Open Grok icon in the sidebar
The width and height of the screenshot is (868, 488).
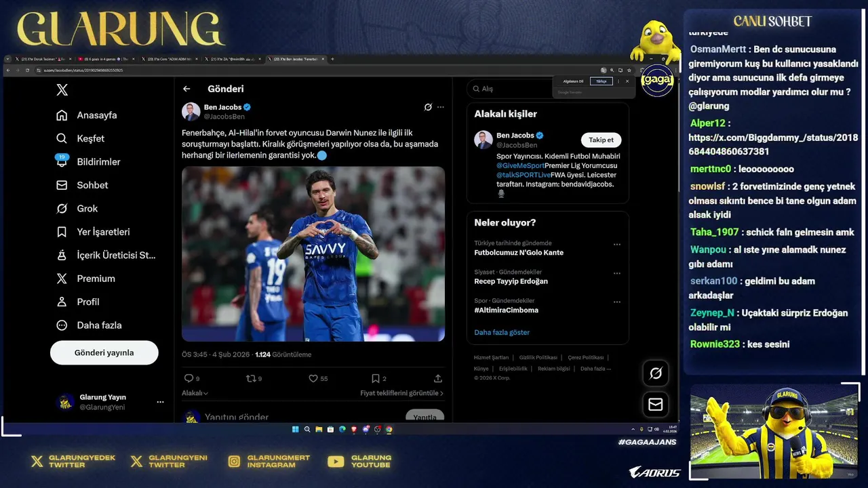tap(62, 208)
